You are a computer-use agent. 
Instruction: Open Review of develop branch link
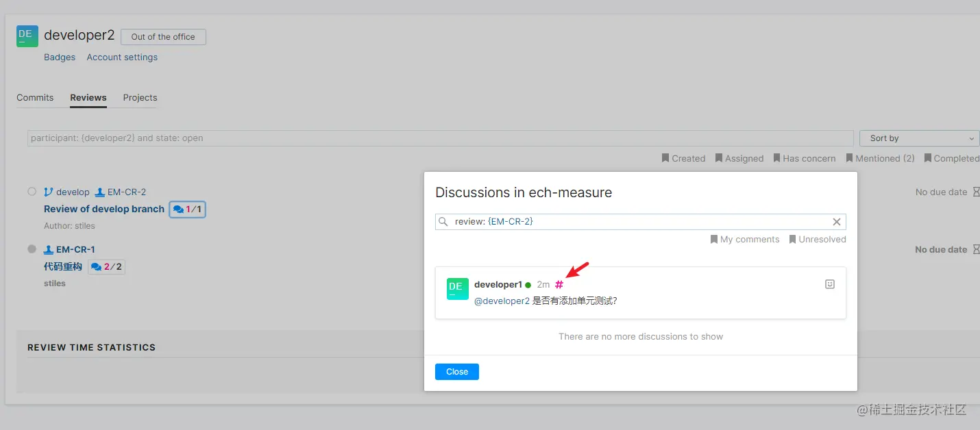coord(104,210)
